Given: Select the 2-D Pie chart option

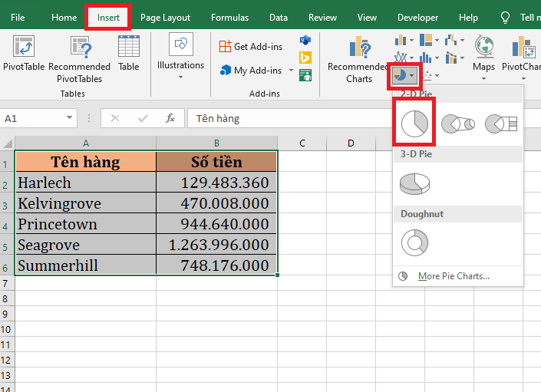Looking at the screenshot, I should click(x=414, y=123).
